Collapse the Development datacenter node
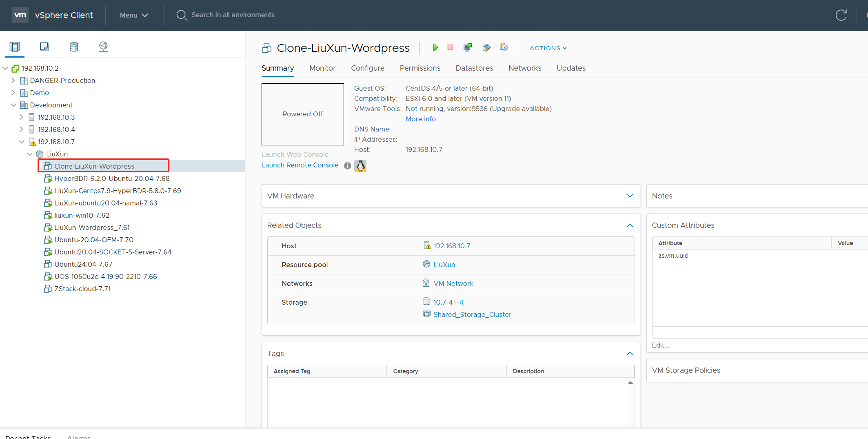This screenshot has height=439, width=868. (13, 105)
